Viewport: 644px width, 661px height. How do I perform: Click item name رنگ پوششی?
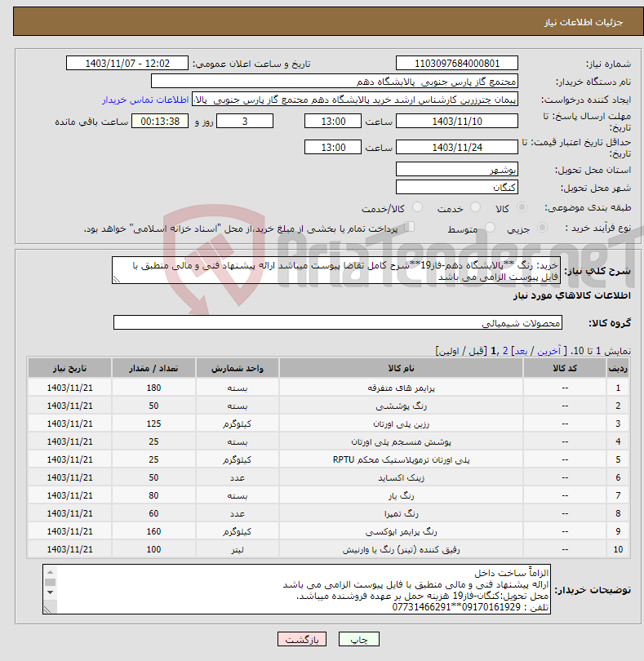click(401, 406)
